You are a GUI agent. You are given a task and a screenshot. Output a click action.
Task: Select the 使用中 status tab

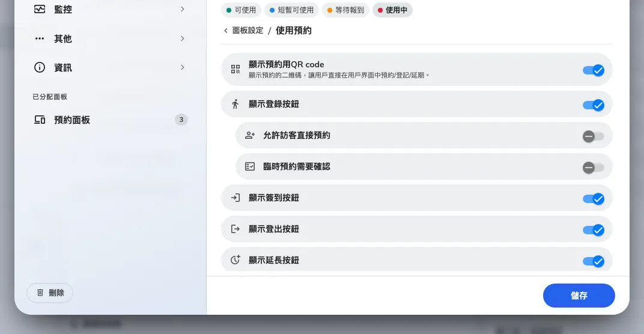[x=392, y=10]
